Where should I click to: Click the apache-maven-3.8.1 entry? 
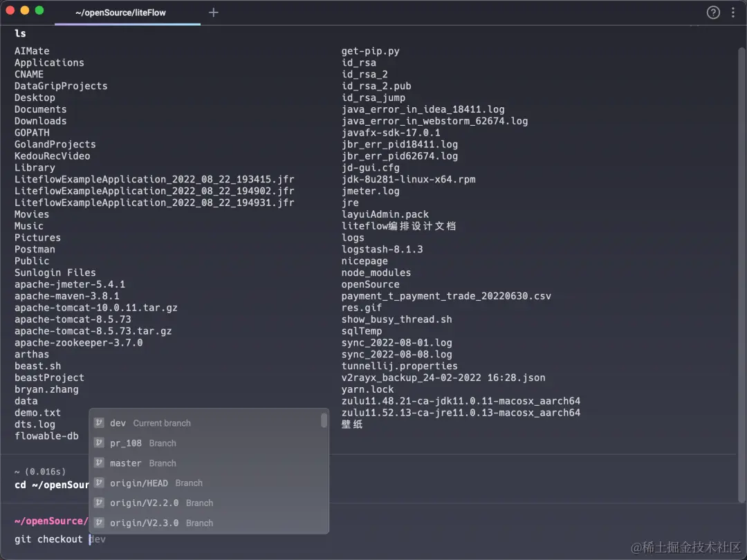point(66,296)
